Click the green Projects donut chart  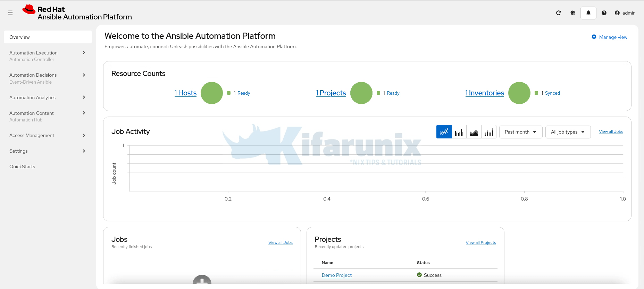pyautogui.click(x=361, y=93)
